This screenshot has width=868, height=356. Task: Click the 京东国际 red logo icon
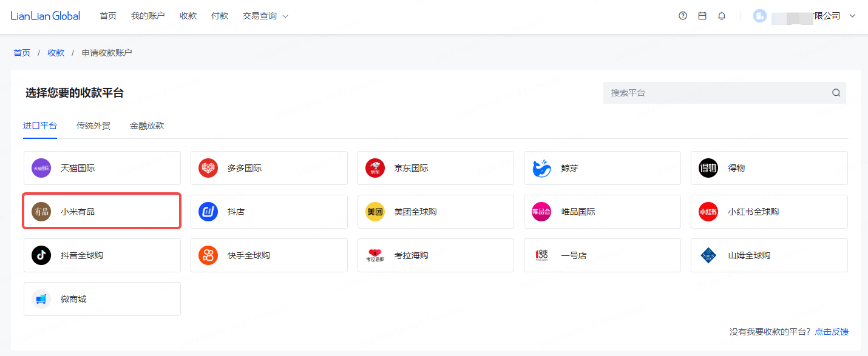point(375,168)
